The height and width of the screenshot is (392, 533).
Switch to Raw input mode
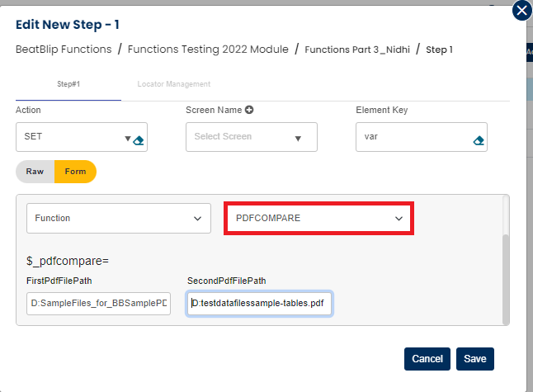click(x=35, y=172)
